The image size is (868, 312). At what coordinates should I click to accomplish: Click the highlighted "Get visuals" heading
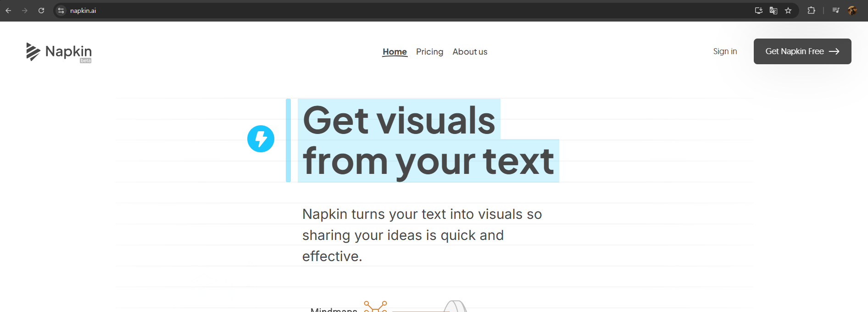(x=399, y=120)
